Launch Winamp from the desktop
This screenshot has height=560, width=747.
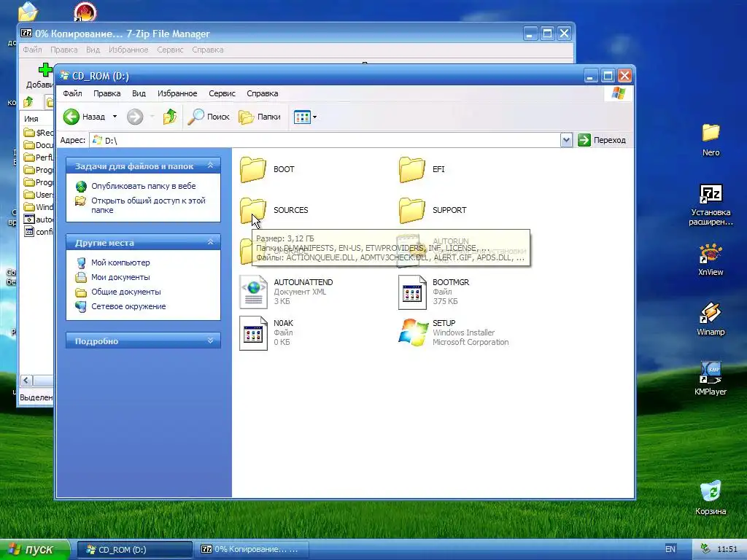[711, 319]
